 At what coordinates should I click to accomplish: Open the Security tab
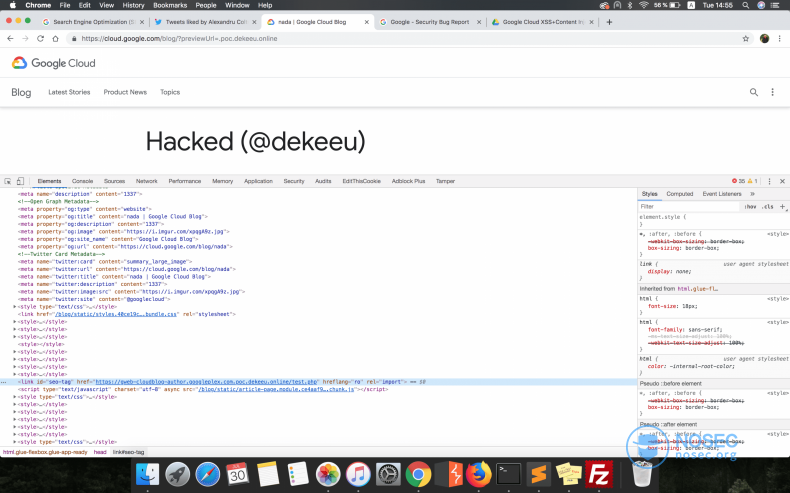tap(294, 181)
